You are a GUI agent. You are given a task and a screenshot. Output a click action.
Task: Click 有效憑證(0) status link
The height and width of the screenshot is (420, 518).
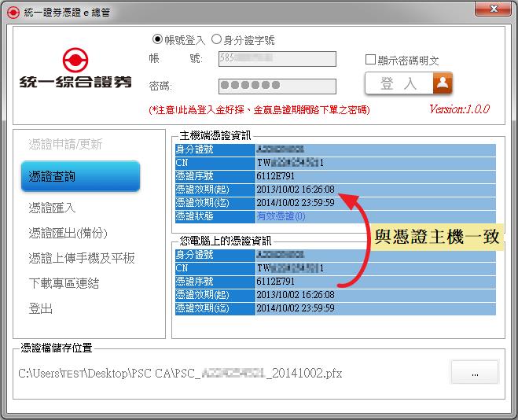(x=281, y=216)
